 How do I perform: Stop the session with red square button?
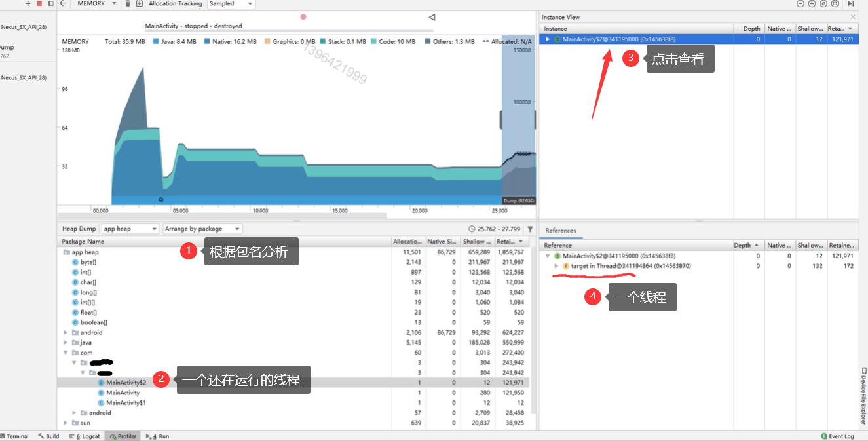point(39,3)
